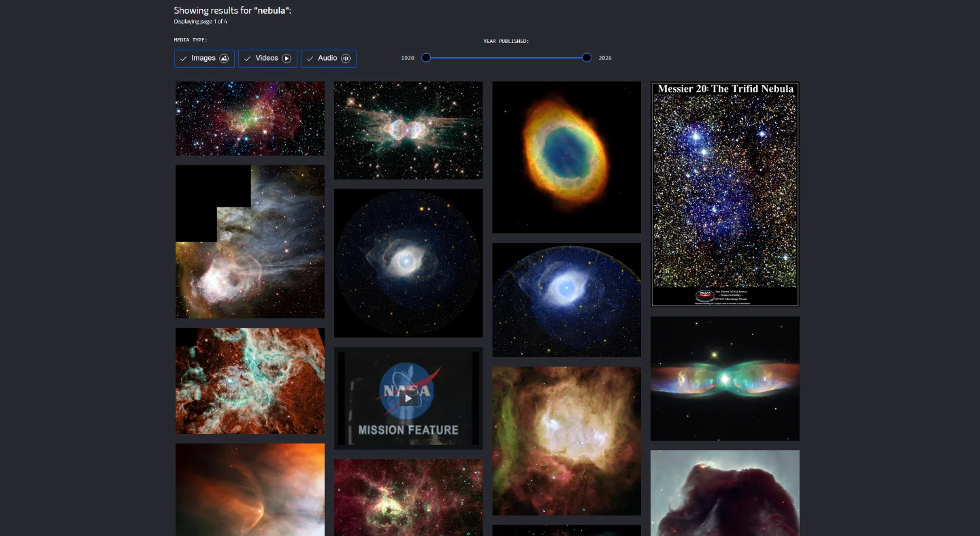Click the Videos play-circle icon
980x536 pixels.
[x=287, y=58]
